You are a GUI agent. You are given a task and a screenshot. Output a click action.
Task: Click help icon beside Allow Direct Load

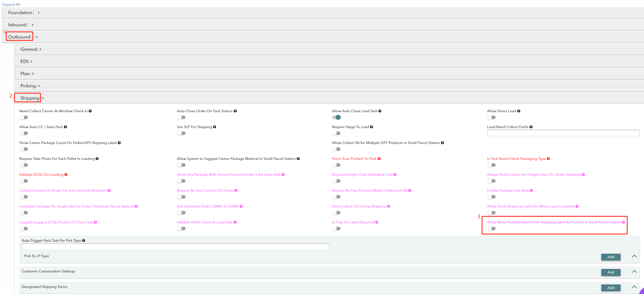(519, 111)
